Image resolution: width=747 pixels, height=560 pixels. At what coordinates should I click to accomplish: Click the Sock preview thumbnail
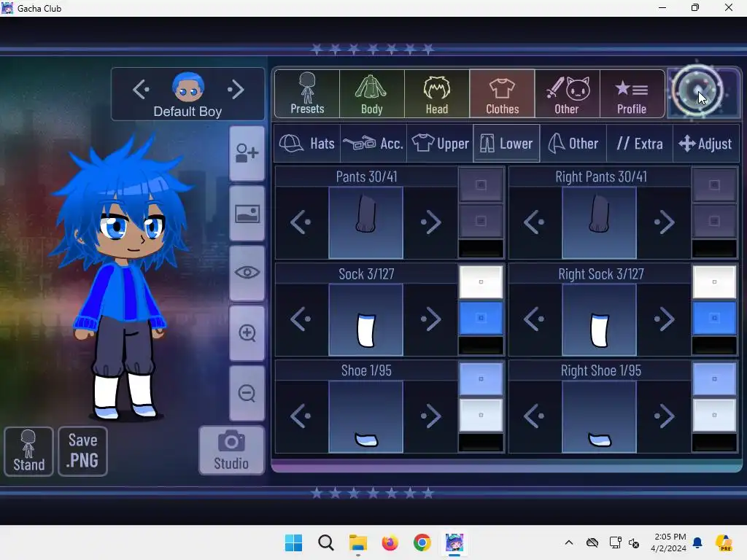point(366,319)
